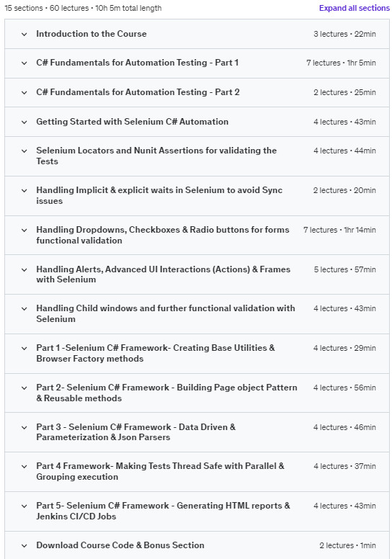Image resolution: width=392 pixels, height=559 pixels.
Task: Expand C# Fundamentals Part 1 section chevron
Action: (x=24, y=63)
